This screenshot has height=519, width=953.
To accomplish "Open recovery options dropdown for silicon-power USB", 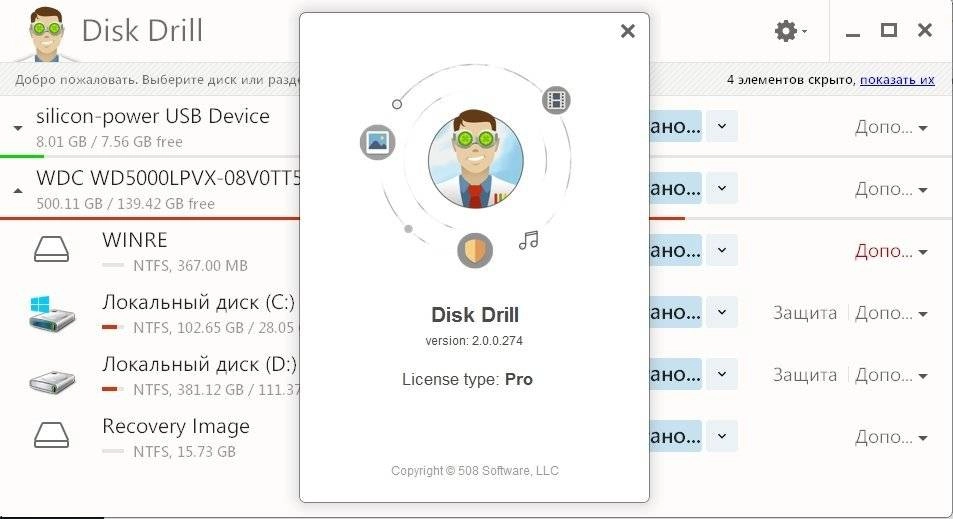I will click(x=722, y=126).
